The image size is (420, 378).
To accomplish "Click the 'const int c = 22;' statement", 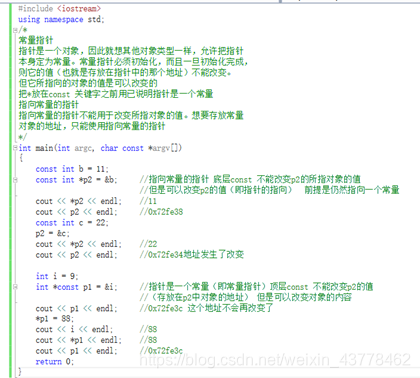I will 72,223.
